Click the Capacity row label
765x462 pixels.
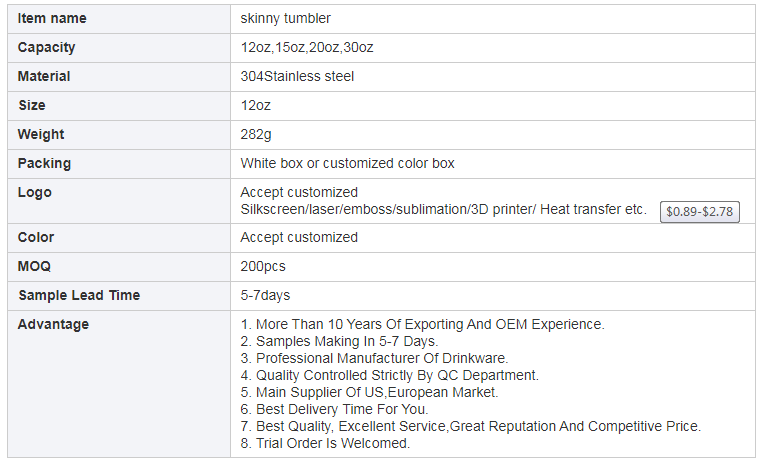click(46, 47)
